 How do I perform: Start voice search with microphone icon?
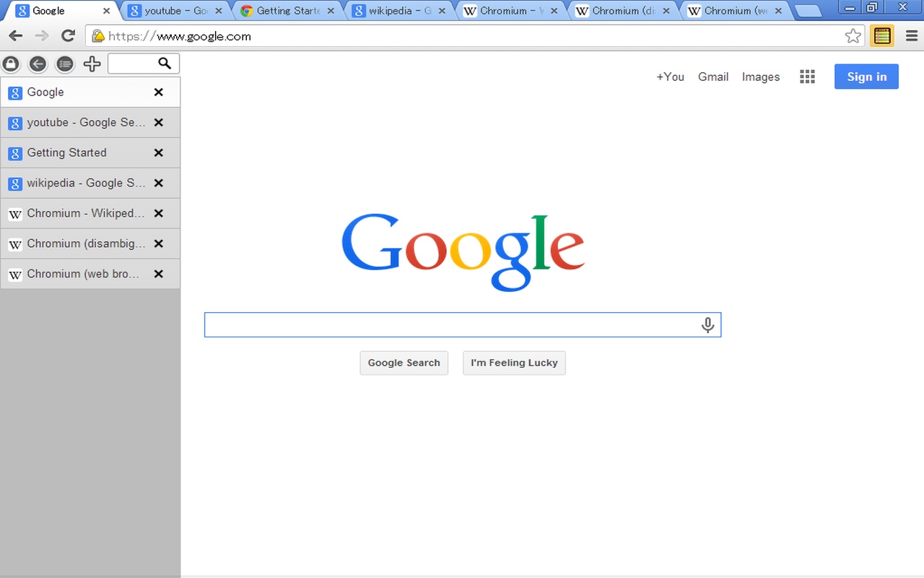[707, 325]
